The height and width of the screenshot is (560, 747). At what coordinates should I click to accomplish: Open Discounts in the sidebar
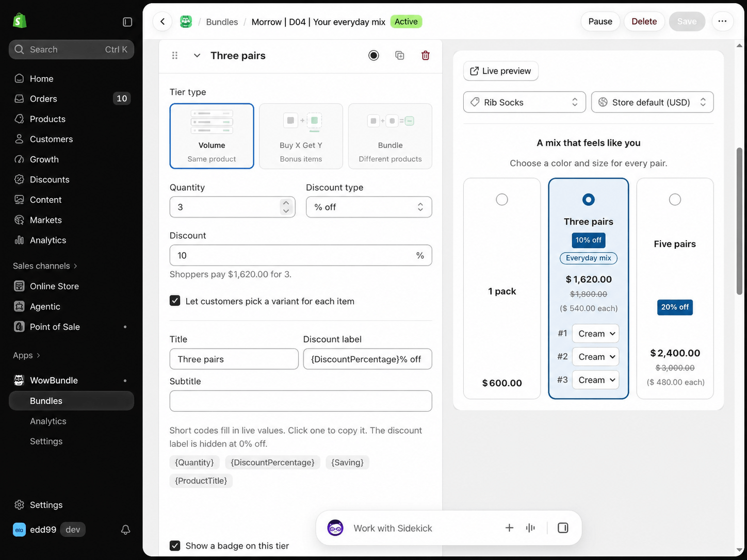(71, 179)
